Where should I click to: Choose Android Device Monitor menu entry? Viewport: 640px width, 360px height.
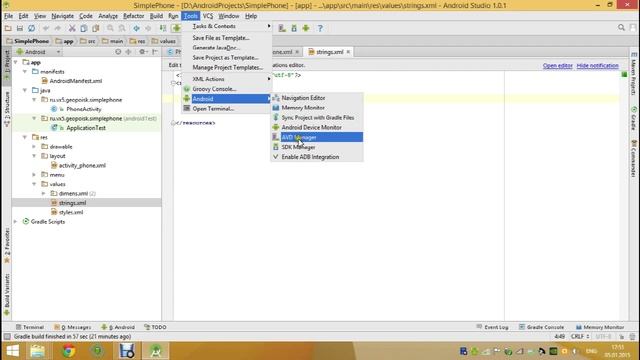point(317,127)
